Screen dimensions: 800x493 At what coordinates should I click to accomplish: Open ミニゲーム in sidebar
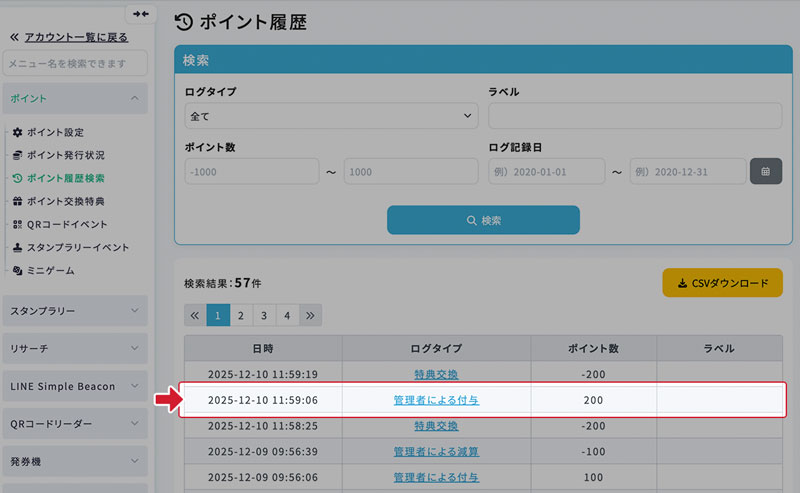click(50, 270)
